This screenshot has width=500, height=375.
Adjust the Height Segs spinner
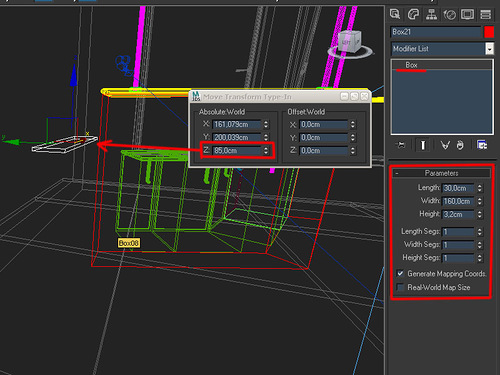pyautogui.click(x=479, y=258)
